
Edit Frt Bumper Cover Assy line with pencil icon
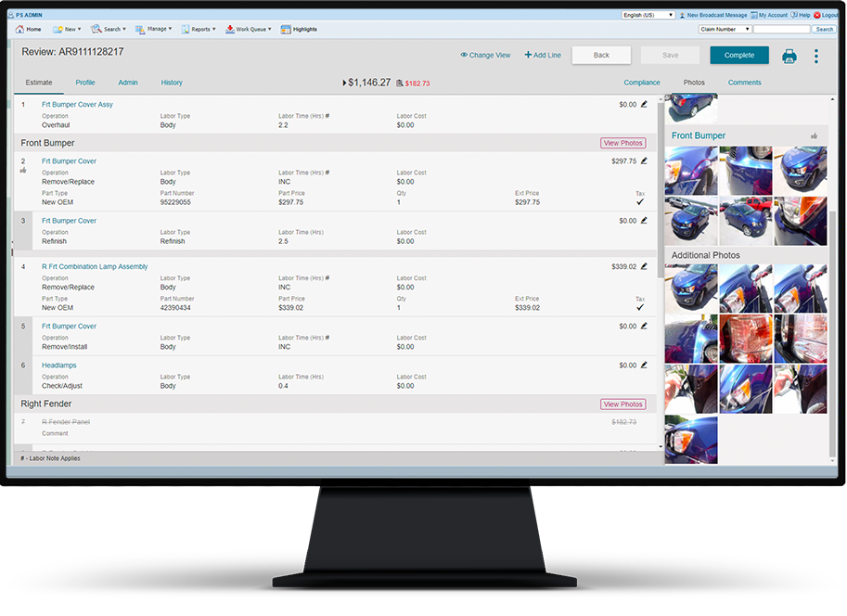pyautogui.click(x=644, y=105)
